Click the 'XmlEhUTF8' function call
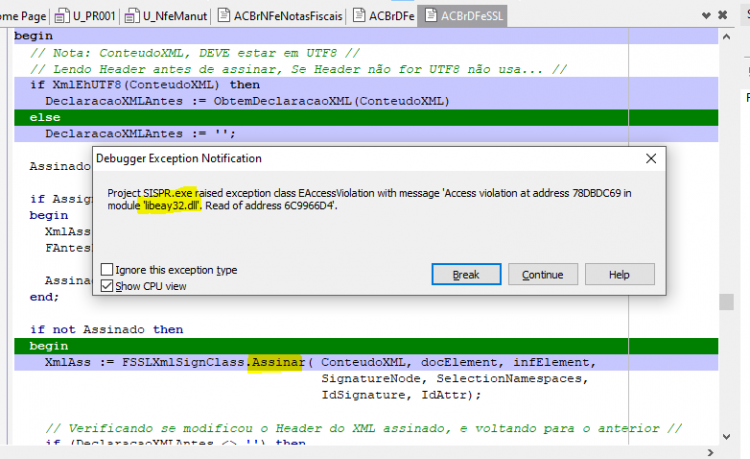 (87, 85)
